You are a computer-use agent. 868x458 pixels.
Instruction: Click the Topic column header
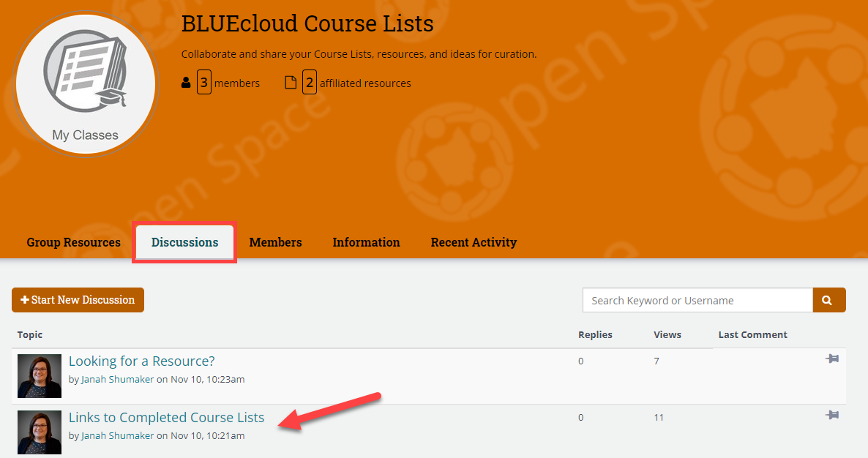30,334
